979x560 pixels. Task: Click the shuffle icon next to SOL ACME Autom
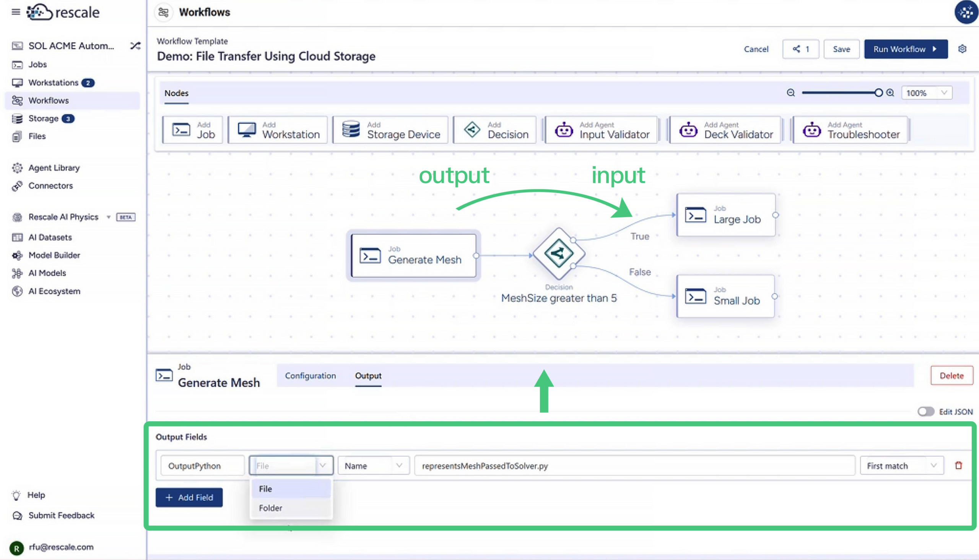click(x=135, y=46)
